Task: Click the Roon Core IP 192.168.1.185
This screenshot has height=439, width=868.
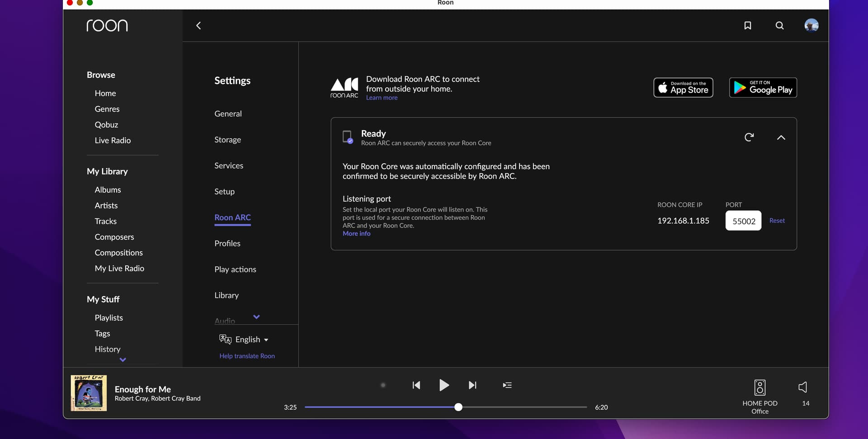Action: [683, 221]
